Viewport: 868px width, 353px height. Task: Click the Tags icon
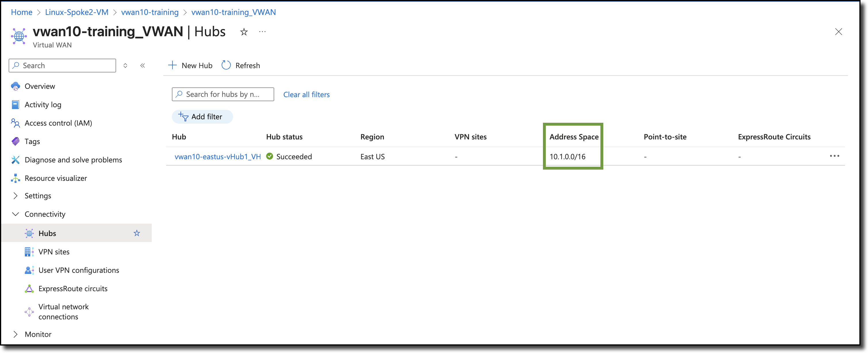pyautogui.click(x=16, y=141)
